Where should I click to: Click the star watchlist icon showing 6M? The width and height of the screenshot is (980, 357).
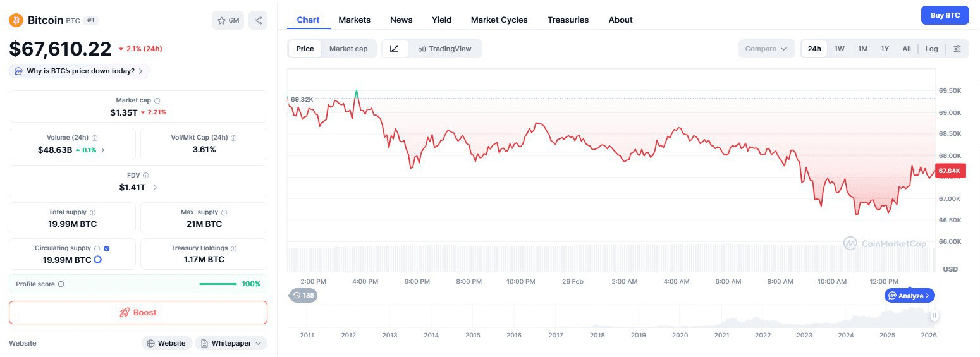(228, 20)
